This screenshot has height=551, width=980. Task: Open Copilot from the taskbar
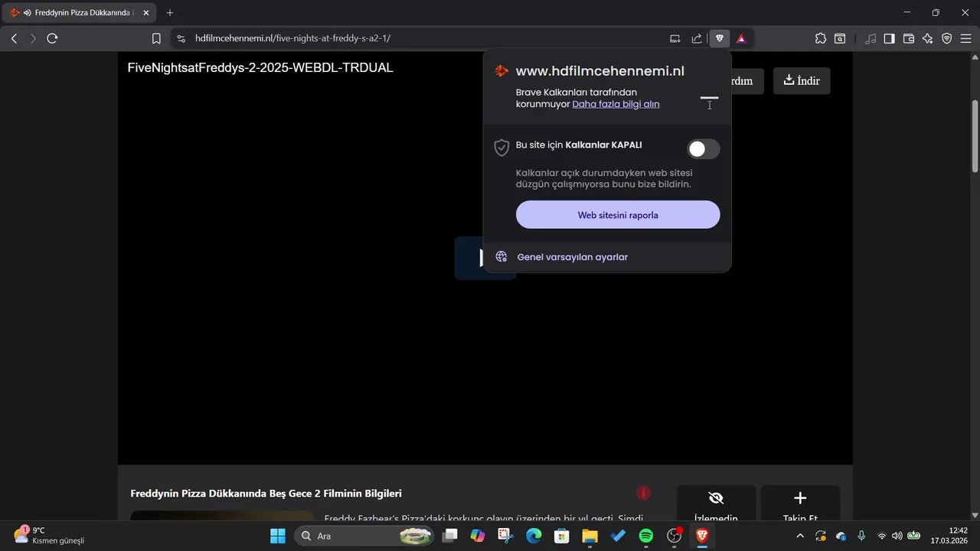pos(478,536)
